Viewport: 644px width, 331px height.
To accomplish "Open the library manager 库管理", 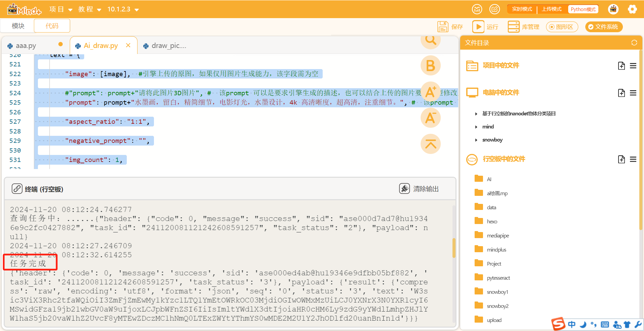I will pos(523,27).
